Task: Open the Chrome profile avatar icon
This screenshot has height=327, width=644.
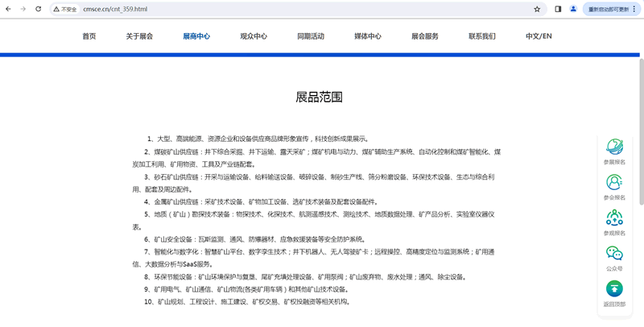Action: 573,9
